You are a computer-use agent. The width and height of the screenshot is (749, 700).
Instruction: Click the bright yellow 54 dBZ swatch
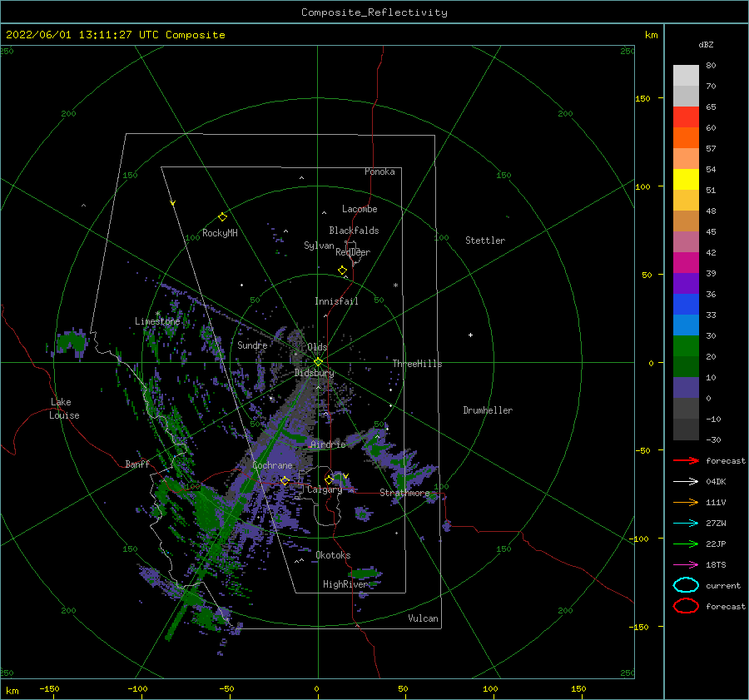coord(686,180)
